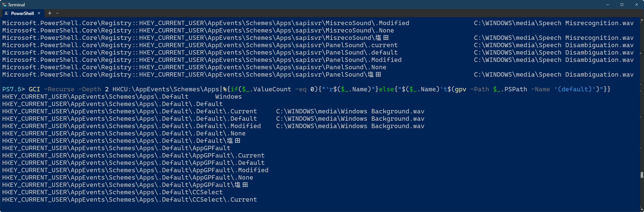The image size is (644, 212).
Task: Click the PanelSound\.current output line
Action: 200,45
